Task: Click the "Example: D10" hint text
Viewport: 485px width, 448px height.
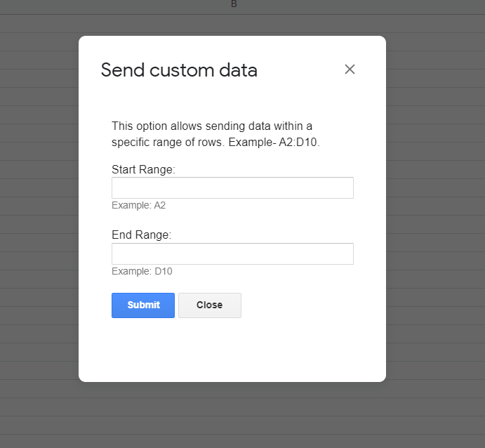Action: point(142,271)
